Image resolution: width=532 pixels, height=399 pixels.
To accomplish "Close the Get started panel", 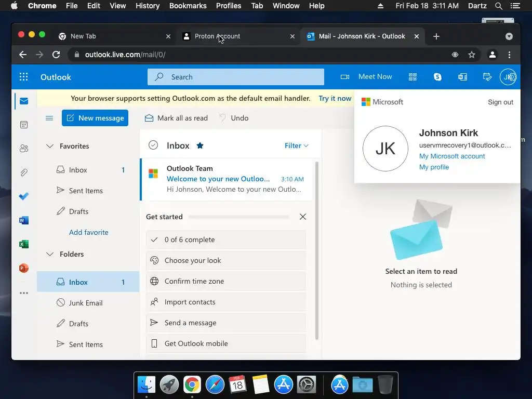I will pyautogui.click(x=303, y=217).
